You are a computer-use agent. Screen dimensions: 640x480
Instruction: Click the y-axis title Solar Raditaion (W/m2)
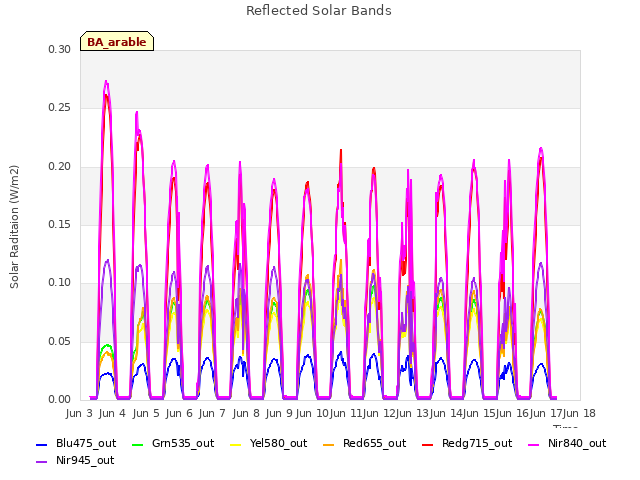(14, 227)
